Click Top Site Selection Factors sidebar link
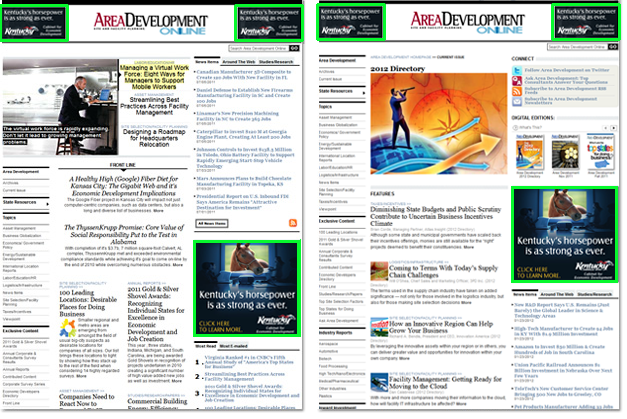Image resolution: width=627 pixels, height=419 pixels. pos(341,301)
